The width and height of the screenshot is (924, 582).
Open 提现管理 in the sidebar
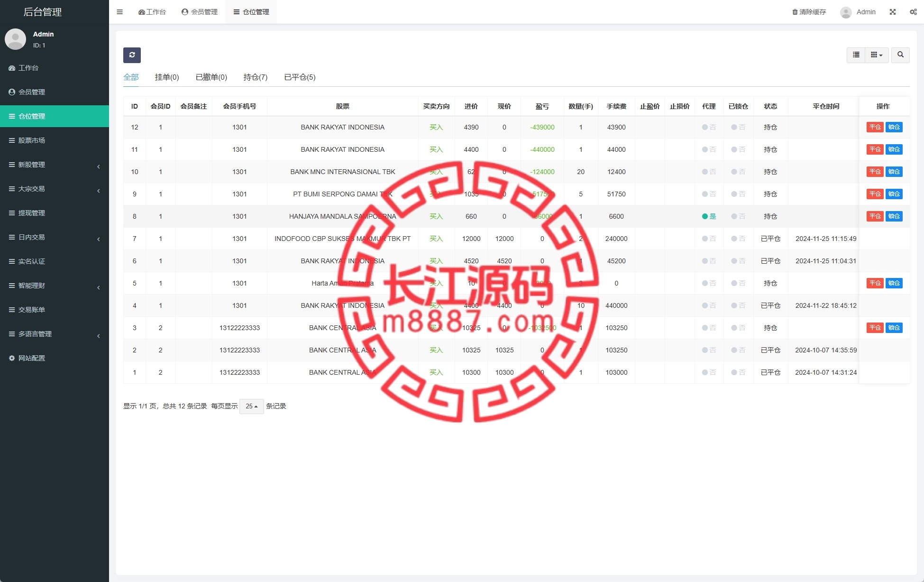(55, 213)
